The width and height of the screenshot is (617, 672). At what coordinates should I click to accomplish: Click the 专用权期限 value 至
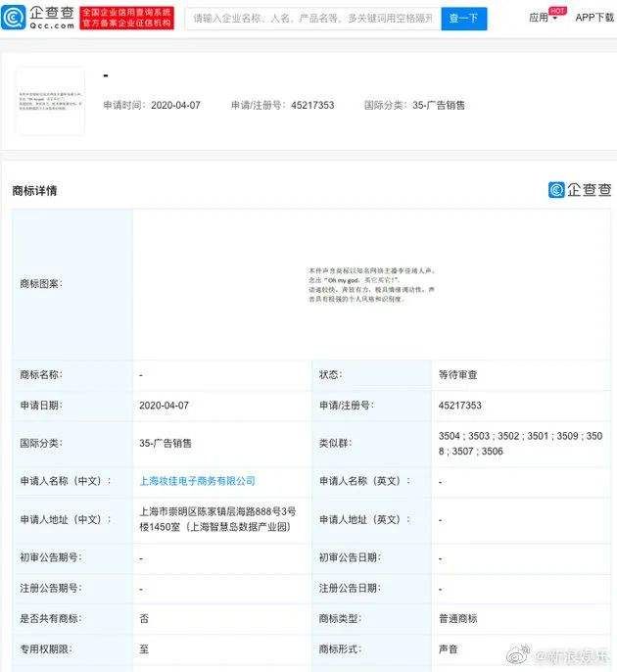point(144,649)
